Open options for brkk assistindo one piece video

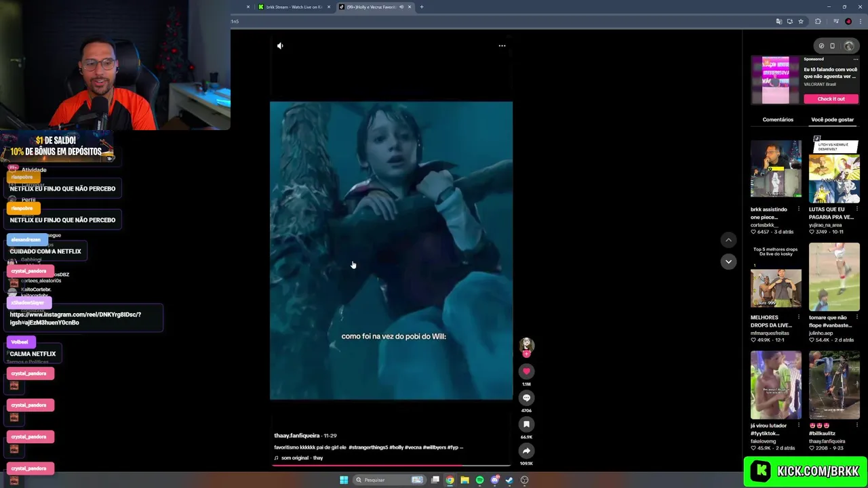[798, 209]
